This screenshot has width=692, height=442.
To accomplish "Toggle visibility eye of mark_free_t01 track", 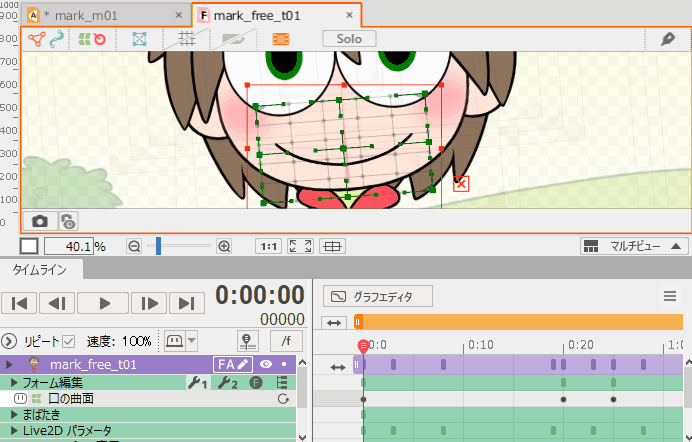I will 266,365.
